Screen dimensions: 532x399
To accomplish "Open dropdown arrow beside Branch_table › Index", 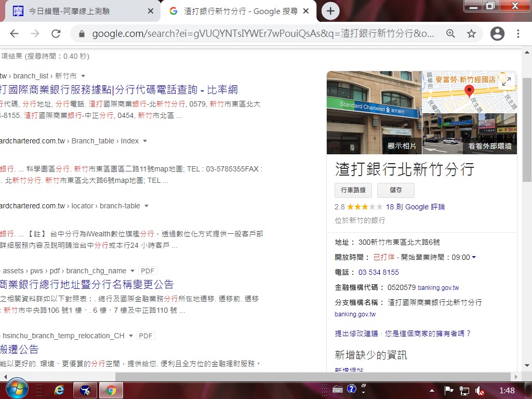I will (145, 141).
